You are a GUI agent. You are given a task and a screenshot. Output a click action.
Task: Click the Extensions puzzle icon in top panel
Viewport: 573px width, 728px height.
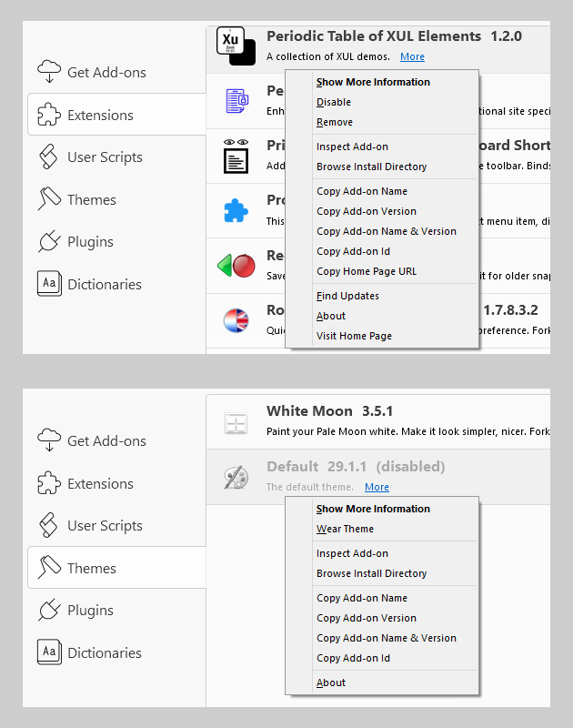point(49,115)
